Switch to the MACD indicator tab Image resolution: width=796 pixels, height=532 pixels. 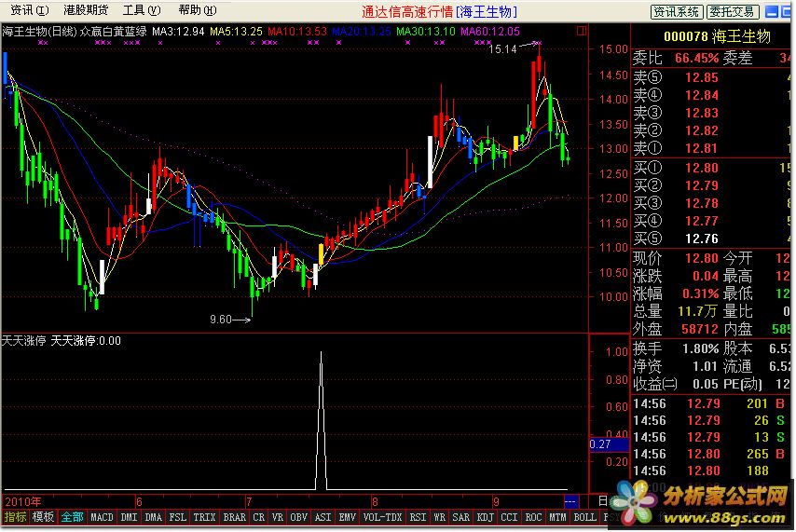pyautogui.click(x=102, y=517)
